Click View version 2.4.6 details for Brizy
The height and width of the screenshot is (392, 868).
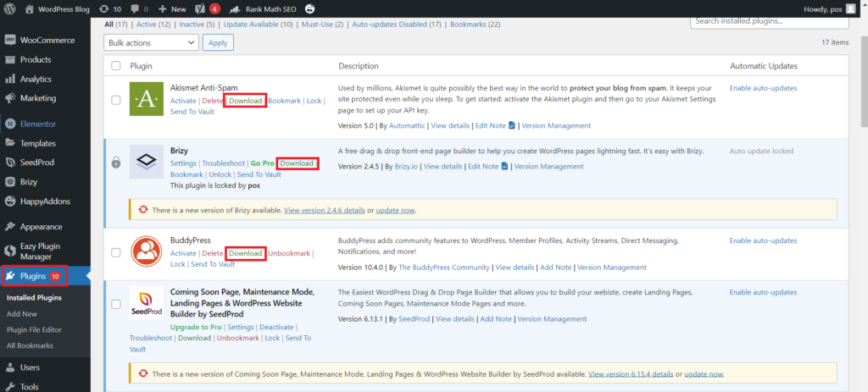325,210
